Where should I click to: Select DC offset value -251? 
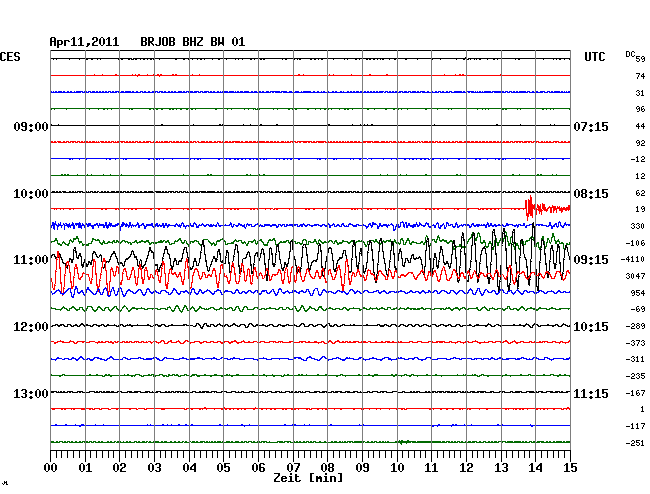pos(635,443)
